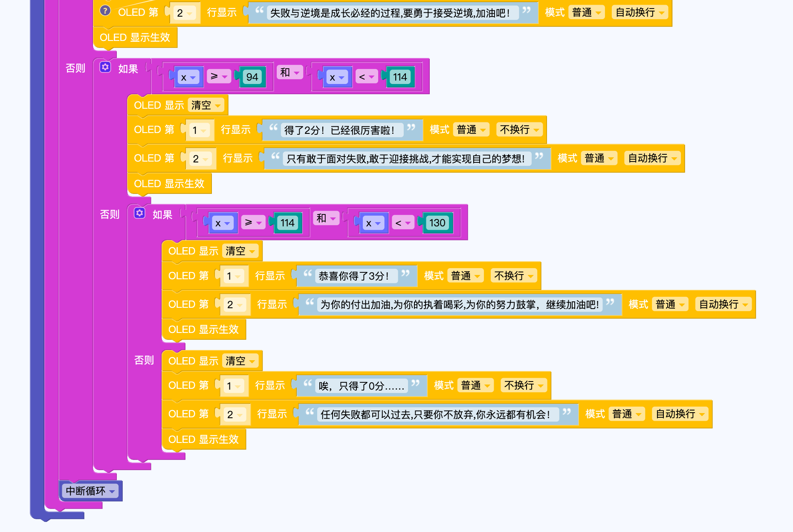Viewport: 793px width, 532px height.
Task: Change OLED line number 1 on 恭喜你得了3分 row
Action: click(x=234, y=276)
